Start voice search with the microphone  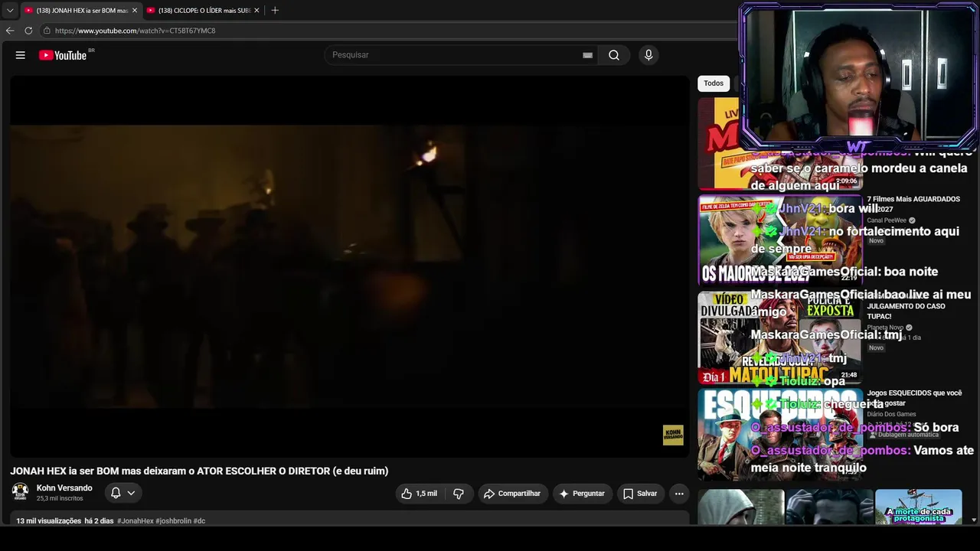click(648, 55)
